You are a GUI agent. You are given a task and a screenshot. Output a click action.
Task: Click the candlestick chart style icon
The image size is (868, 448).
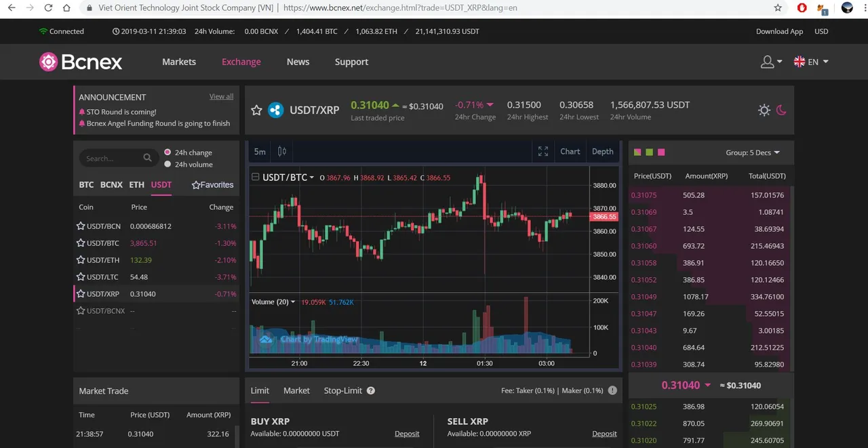click(x=282, y=152)
